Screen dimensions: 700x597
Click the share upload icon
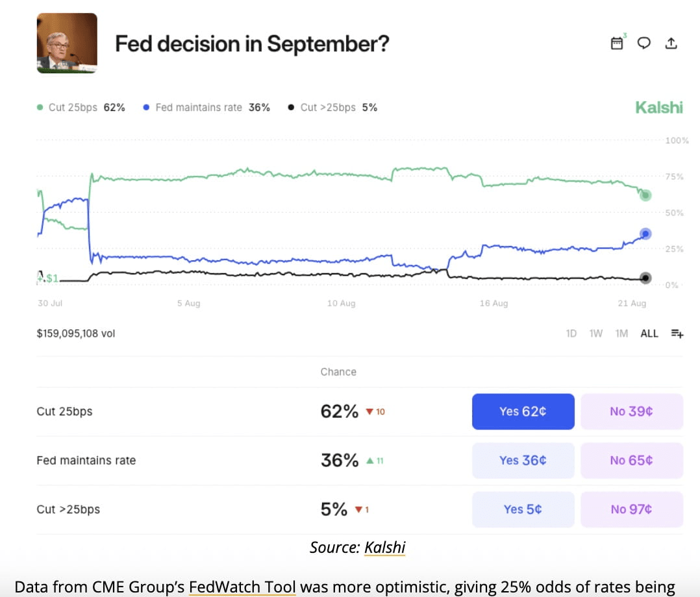(x=671, y=43)
